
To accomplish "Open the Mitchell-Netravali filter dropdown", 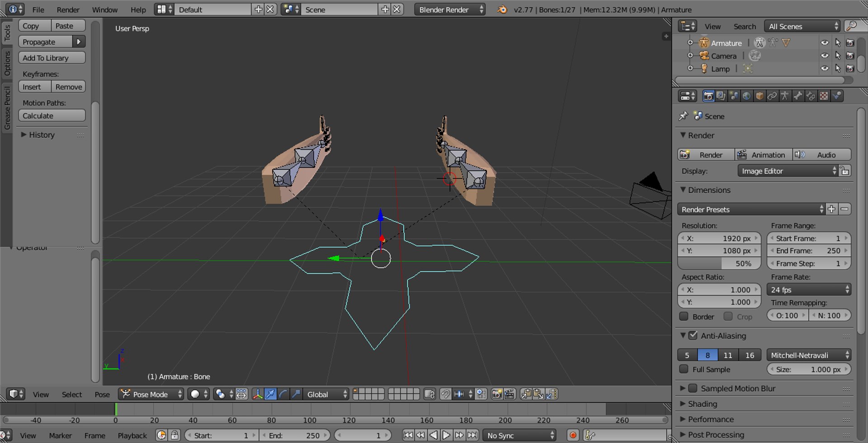I will (x=809, y=355).
